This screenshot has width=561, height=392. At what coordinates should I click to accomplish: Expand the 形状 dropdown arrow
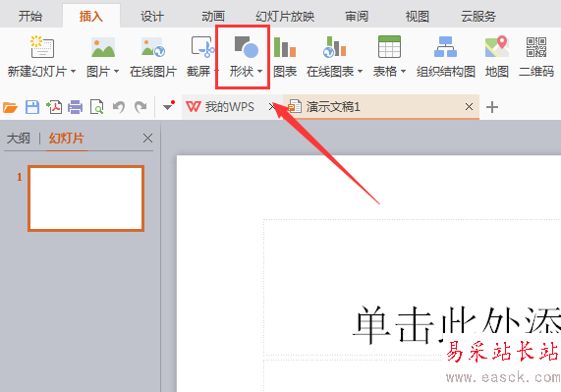pyautogui.click(x=259, y=72)
